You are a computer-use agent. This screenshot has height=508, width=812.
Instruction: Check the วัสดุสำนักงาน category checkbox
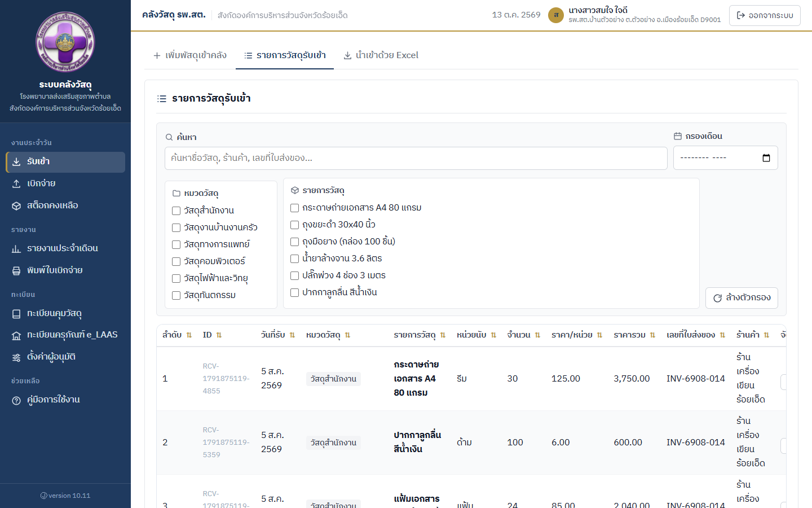click(x=176, y=211)
